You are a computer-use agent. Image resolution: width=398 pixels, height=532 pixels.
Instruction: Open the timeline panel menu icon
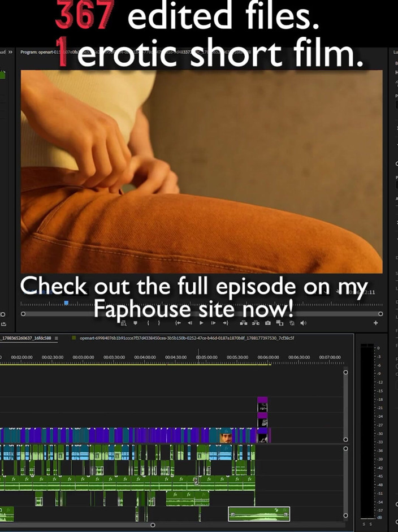pyautogui.click(x=57, y=338)
